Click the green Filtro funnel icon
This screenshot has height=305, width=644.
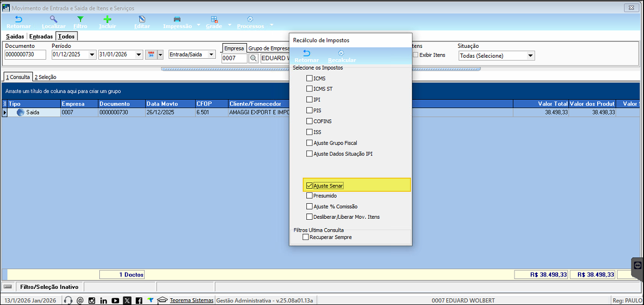[x=80, y=19]
